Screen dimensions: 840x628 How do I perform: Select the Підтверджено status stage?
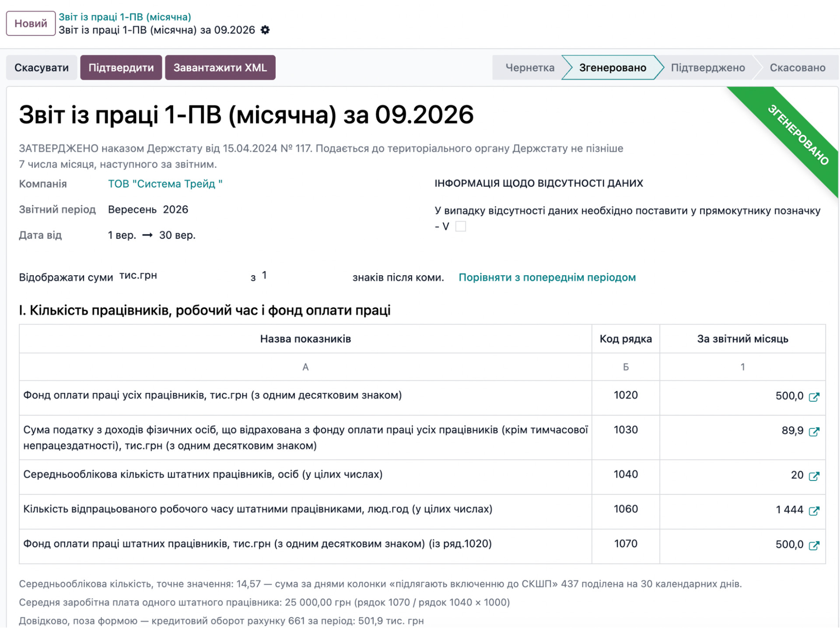point(707,67)
